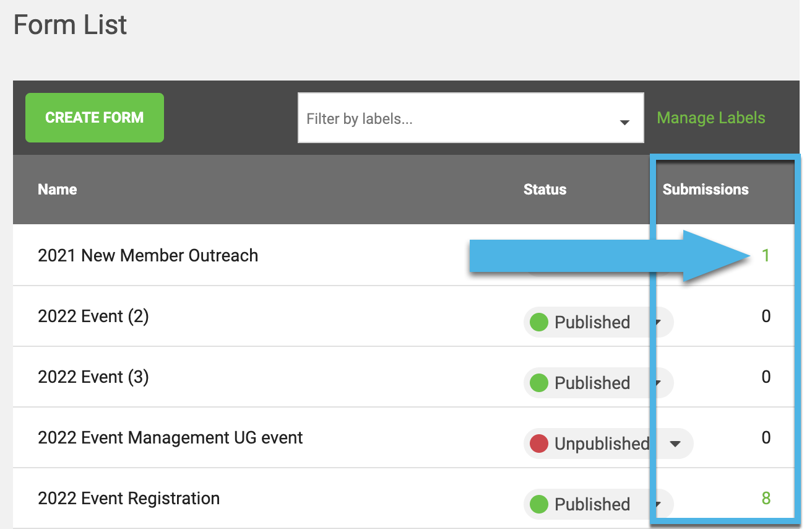Sort by the Submissions column header
812x529 pixels.
click(706, 190)
